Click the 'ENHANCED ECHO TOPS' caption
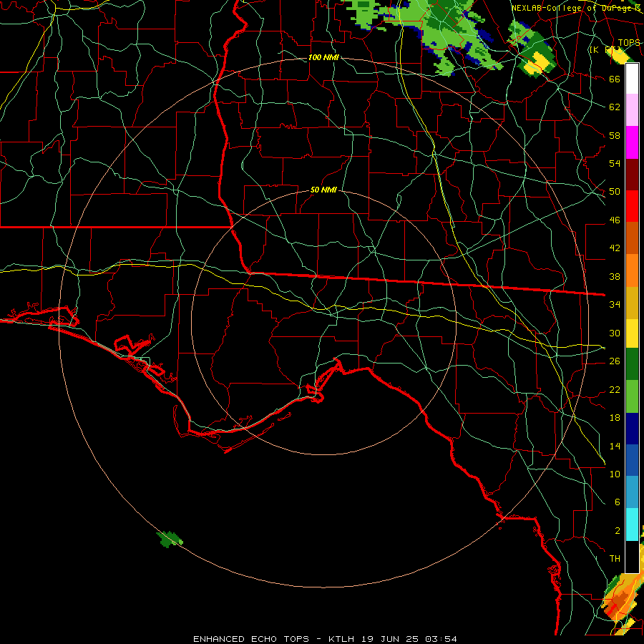The image size is (644, 644). tap(251, 639)
